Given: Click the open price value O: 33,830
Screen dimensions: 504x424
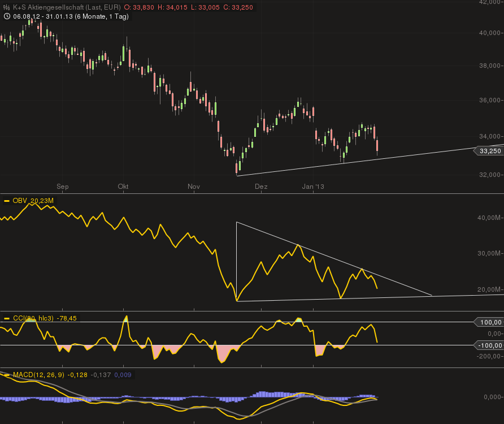Looking at the screenshot, I should (139, 7).
